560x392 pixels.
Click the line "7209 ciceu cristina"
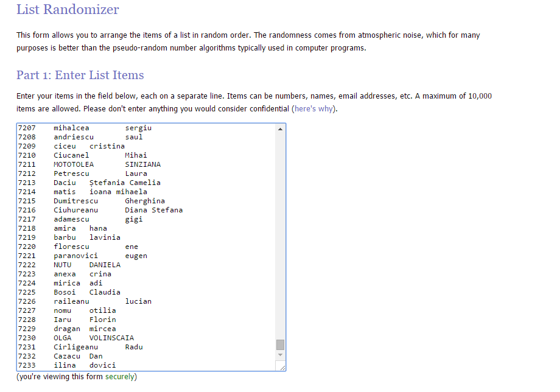(x=71, y=146)
